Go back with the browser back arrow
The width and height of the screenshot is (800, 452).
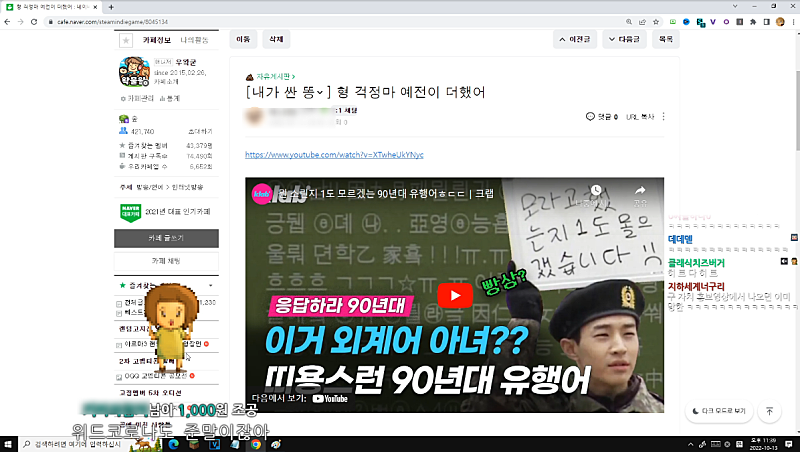[x=7, y=22]
